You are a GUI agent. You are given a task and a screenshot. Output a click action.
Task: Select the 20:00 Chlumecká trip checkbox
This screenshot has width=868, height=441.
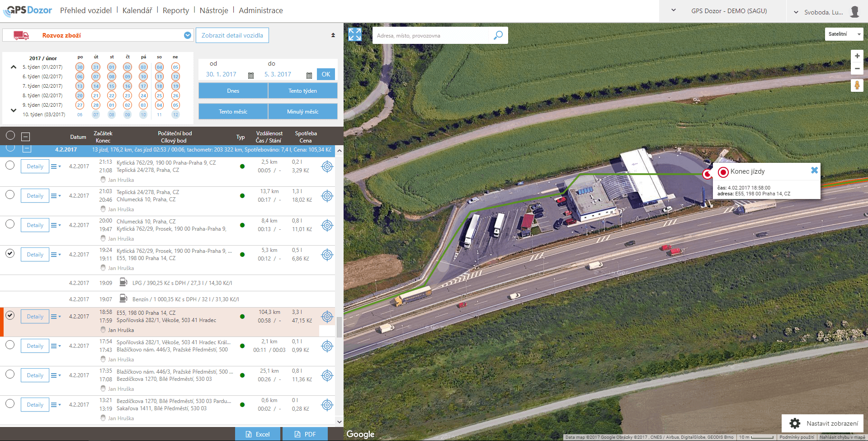point(10,224)
